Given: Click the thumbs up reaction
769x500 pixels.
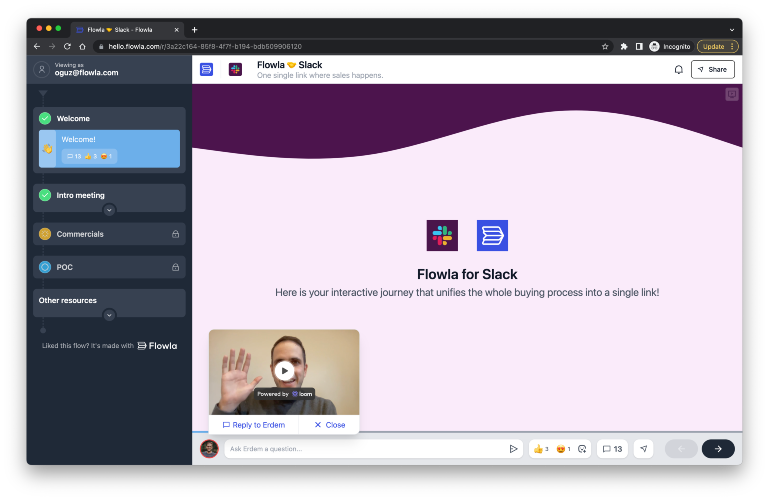Looking at the screenshot, I should pos(540,449).
